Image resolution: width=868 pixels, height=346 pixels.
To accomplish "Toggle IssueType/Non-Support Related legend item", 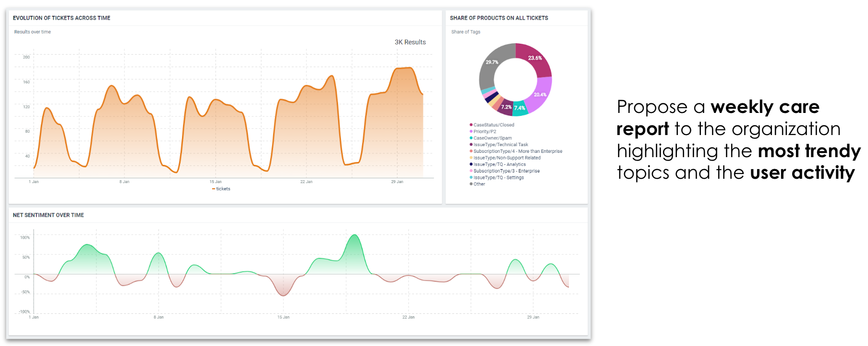I will pyautogui.click(x=506, y=158).
